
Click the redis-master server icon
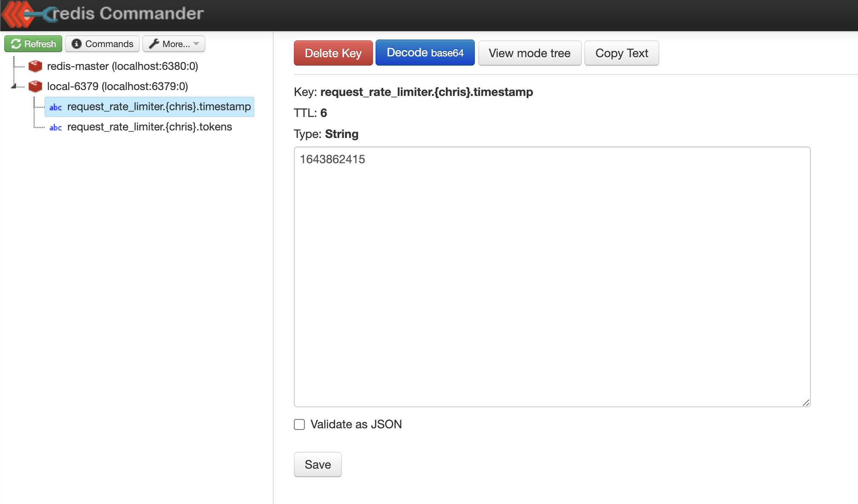tap(35, 66)
